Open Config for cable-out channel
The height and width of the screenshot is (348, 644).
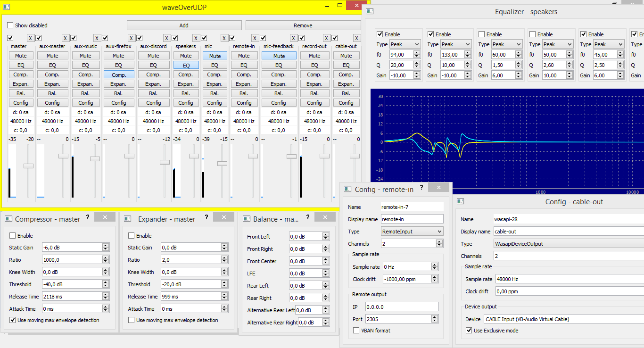(x=346, y=103)
